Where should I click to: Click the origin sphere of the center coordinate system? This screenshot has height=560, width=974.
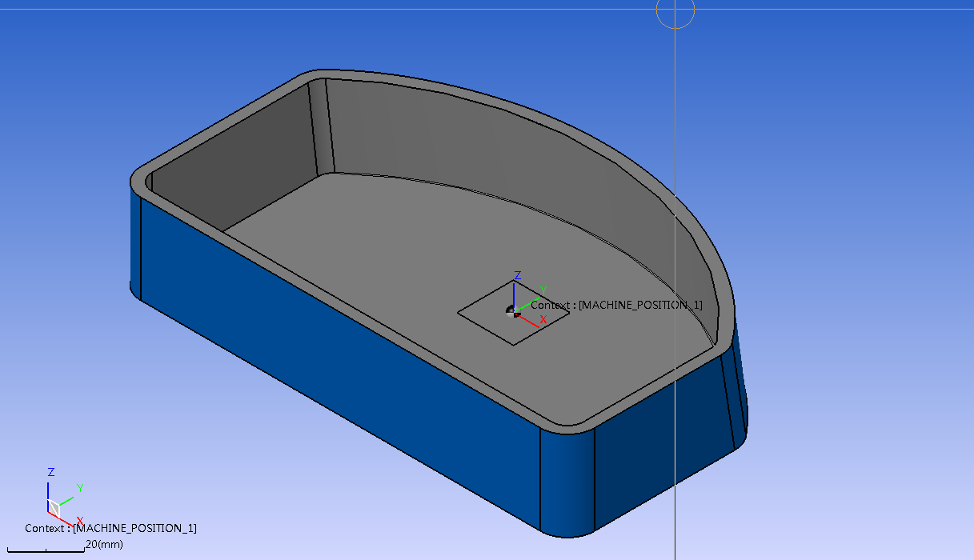[x=511, y=310]
